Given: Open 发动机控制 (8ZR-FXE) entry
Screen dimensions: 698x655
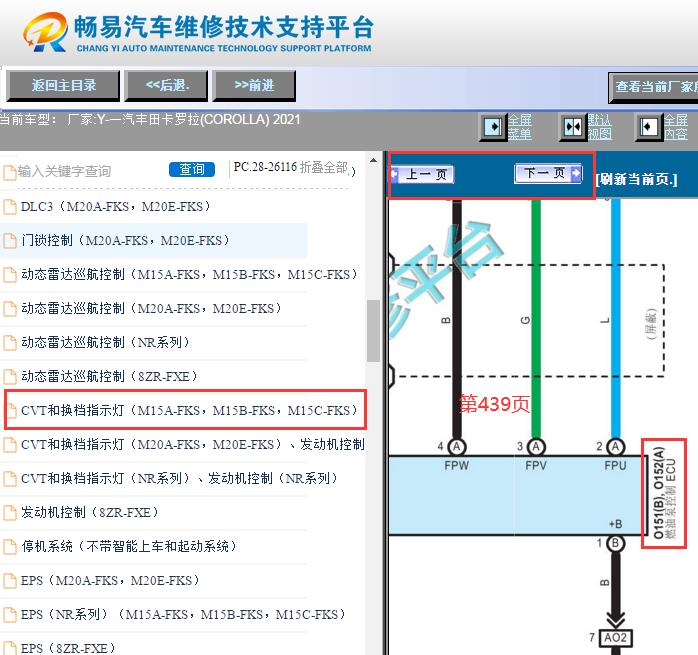Looking at the screenshot, I should [90, 512].
